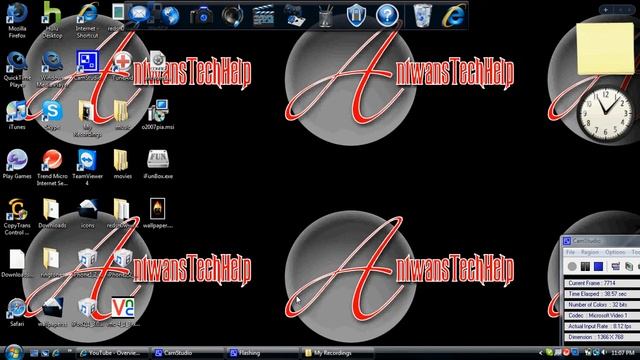The width and height of the screenshot is (640, 360).
Task: Open the Mozilla Firefox desktop shortcut
Action: pyautogui.click(x=17, y=20)
